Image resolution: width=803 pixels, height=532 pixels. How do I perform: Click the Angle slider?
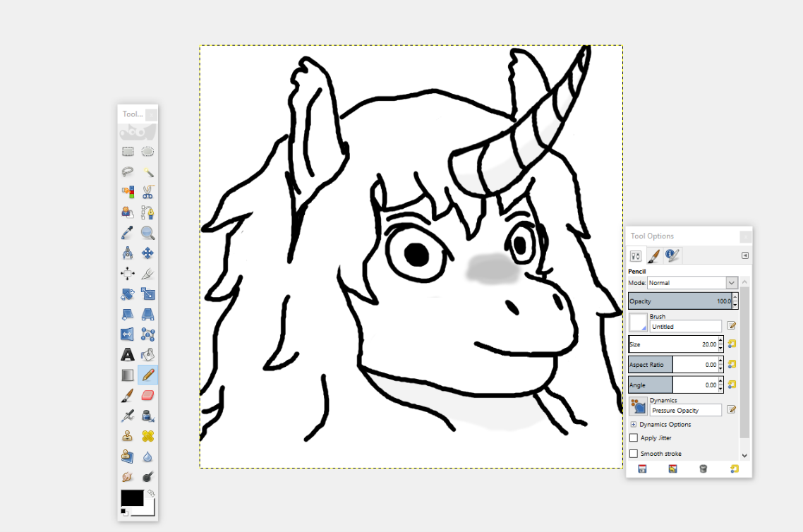pos(673,385)
